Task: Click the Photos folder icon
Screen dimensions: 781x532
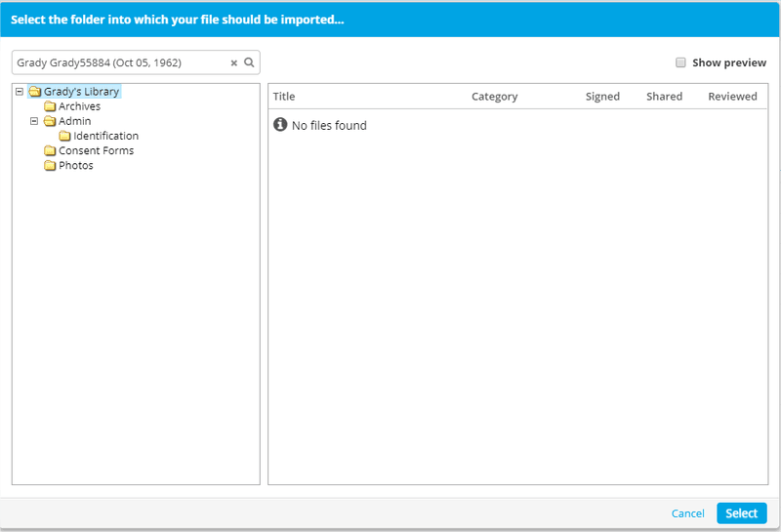Action: [50, 165]
